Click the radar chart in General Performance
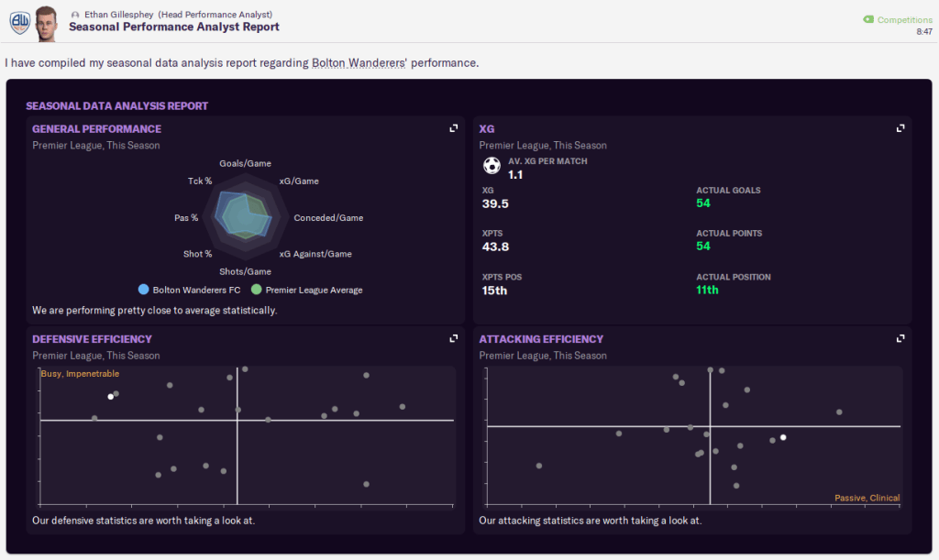Image resolution: width=939 pixels, height=560 pixels. tap(243, 216)
